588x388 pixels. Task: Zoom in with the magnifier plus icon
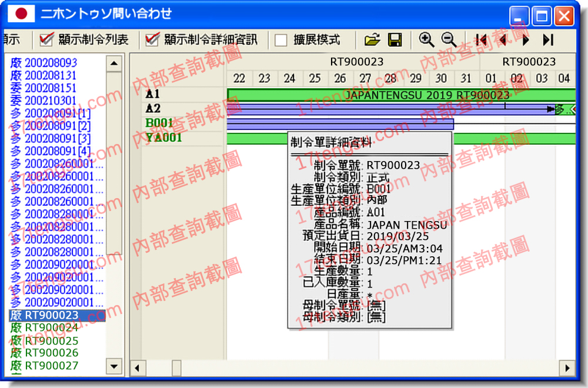coord(426,40)
